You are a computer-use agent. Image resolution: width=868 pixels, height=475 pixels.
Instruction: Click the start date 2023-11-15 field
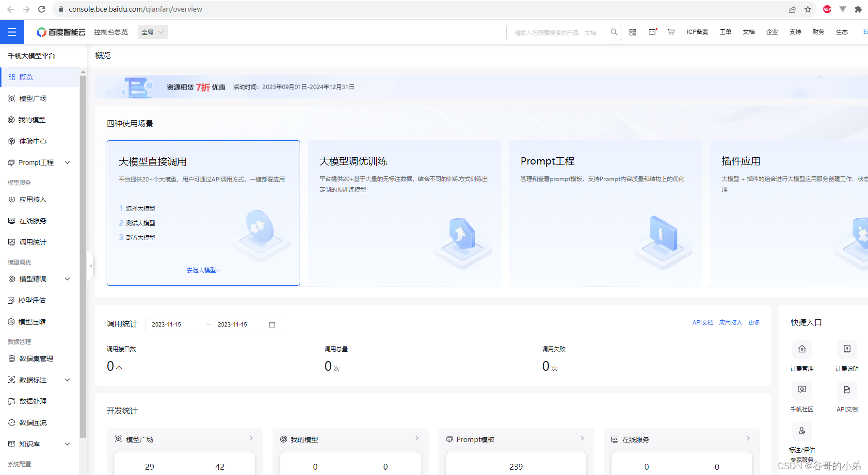[x=166, y=325]
